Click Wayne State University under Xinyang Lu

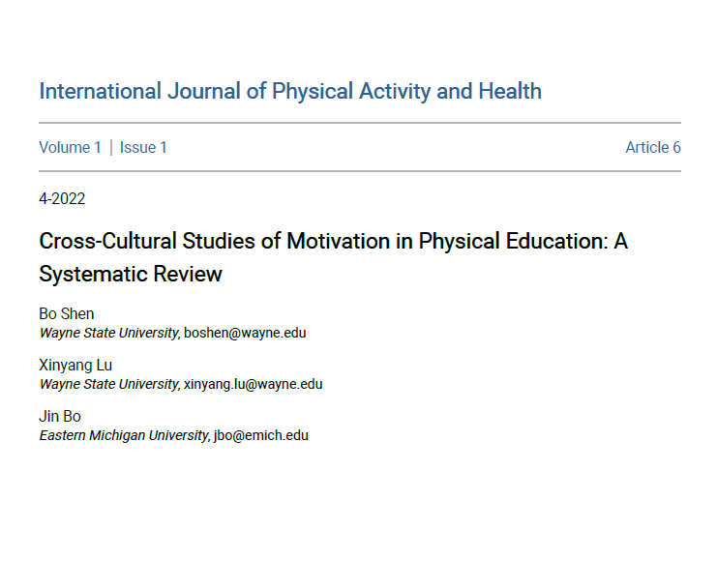[x=108, y=383]
